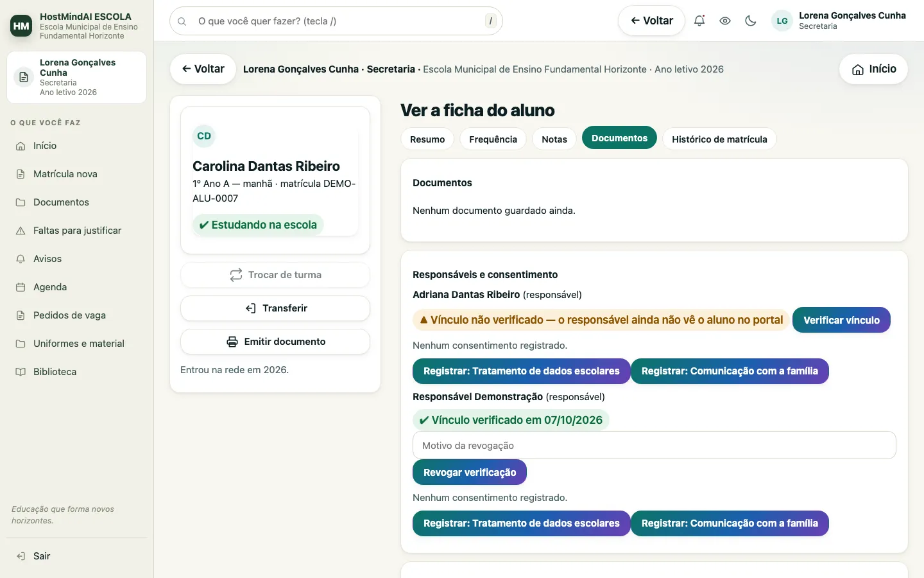Click Voltar button in the top header

(651, 21)
